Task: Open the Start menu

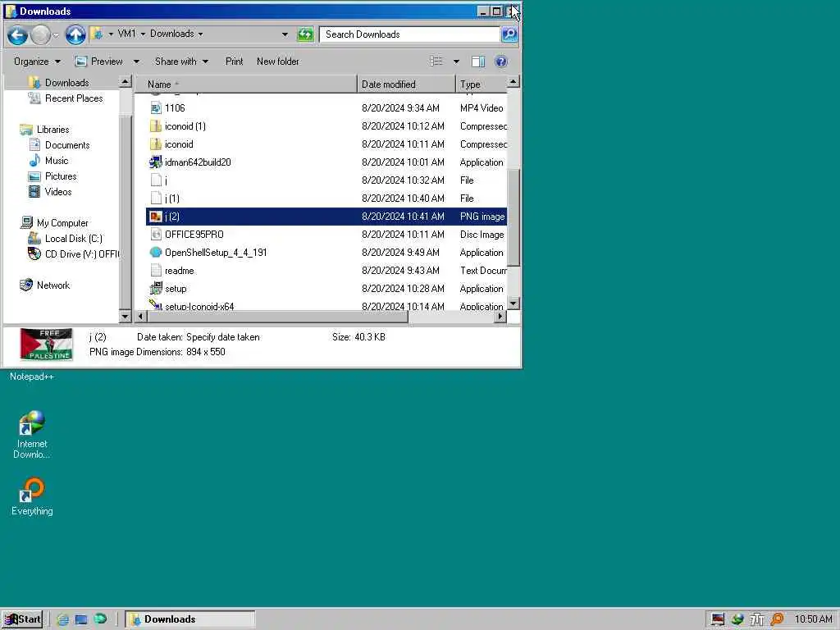Action: coord(22,619)
